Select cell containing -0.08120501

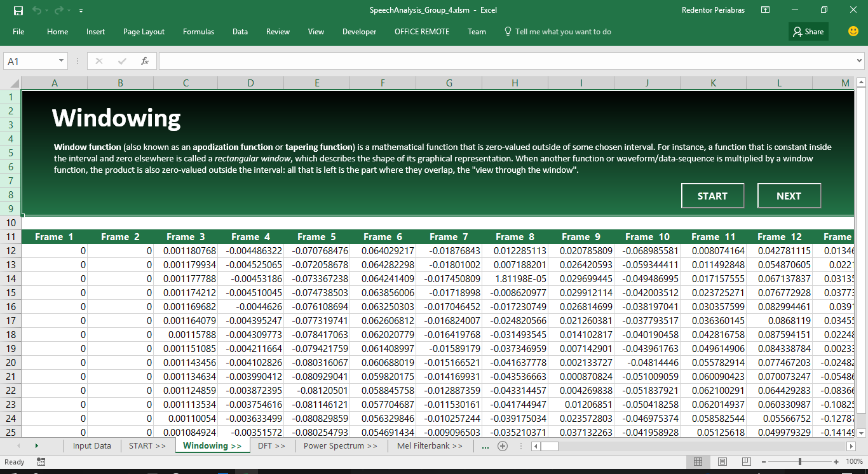coord(317,391)
